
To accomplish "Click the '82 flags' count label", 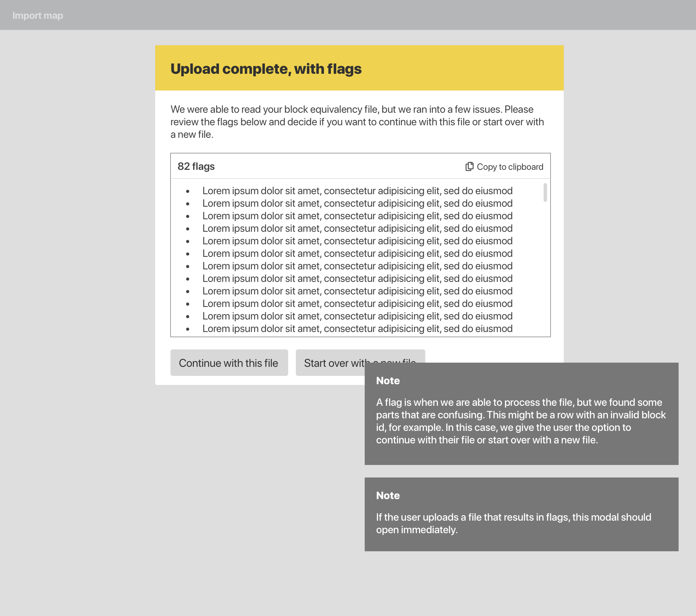I will 196,166.
